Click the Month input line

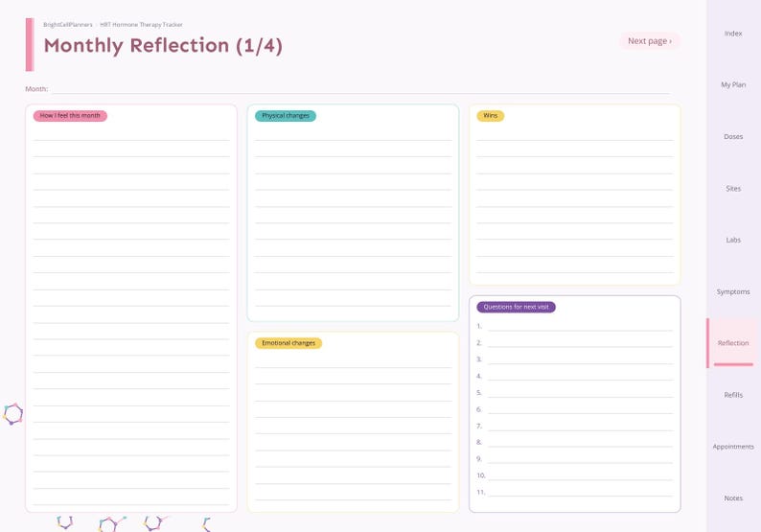click(361, 89)
